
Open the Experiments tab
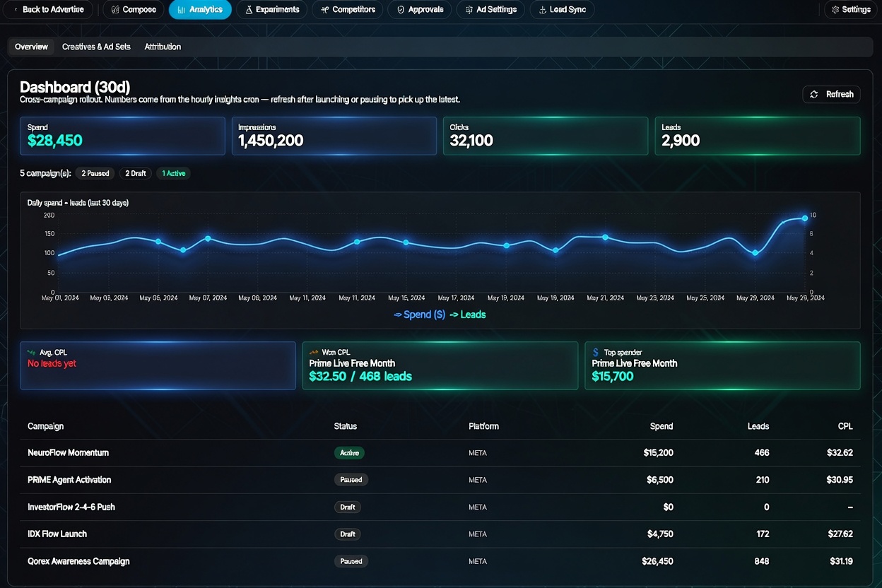(x=272, y=9)
